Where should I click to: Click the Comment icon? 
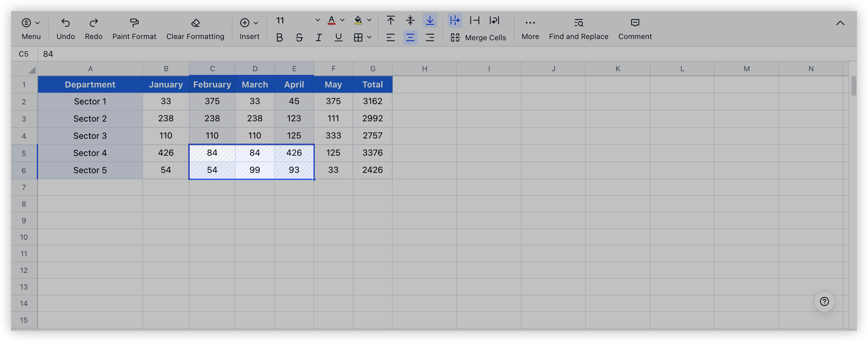[x=635, y=22]
